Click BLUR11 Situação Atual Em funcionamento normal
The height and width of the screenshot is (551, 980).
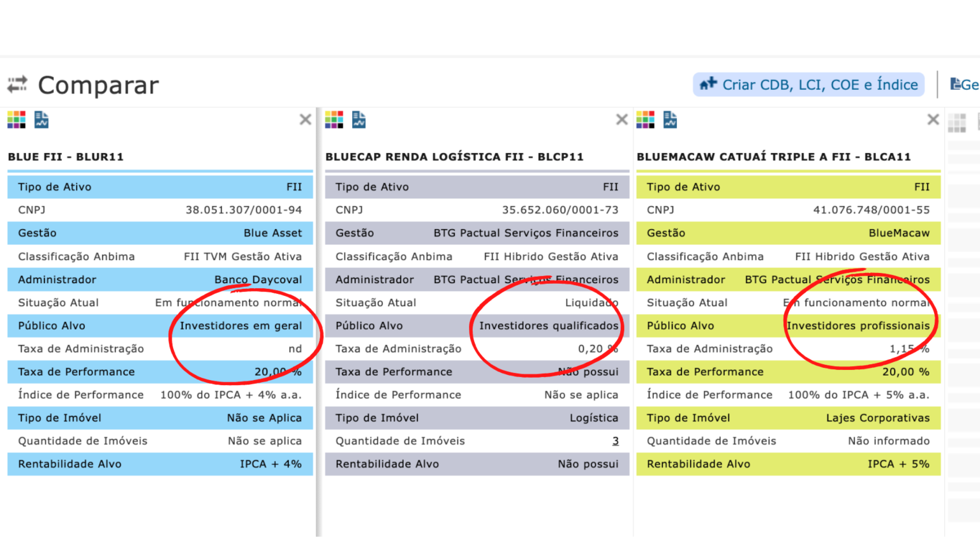tap(228, 302)
